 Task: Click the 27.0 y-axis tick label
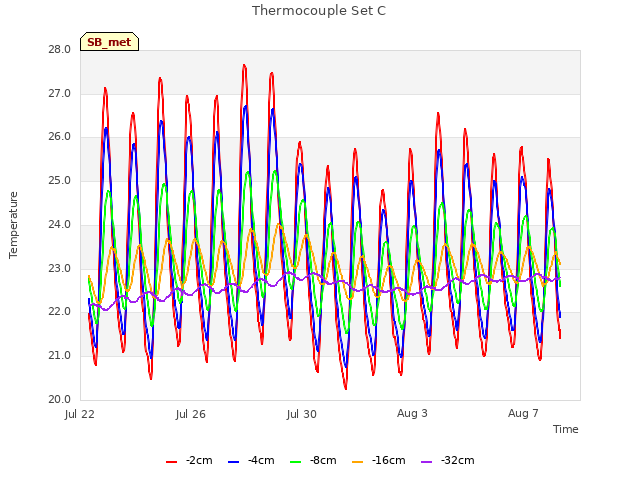[60, 94]
